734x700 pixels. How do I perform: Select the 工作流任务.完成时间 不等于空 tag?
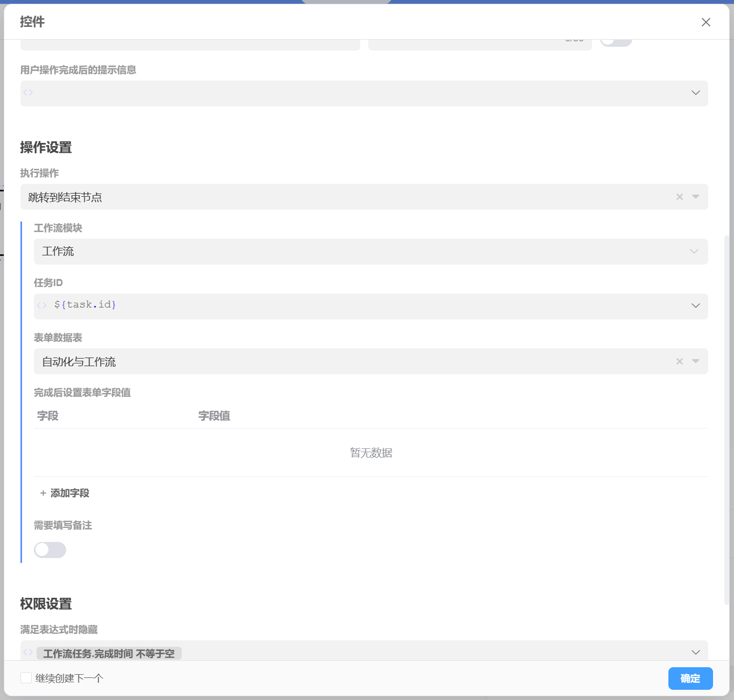(x=109, y=653)
